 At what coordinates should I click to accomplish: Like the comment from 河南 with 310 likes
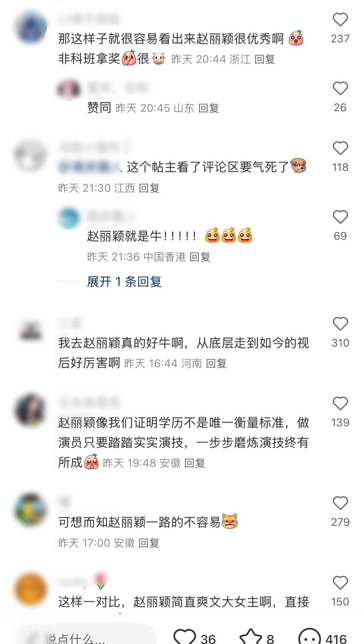pos(340,324)
